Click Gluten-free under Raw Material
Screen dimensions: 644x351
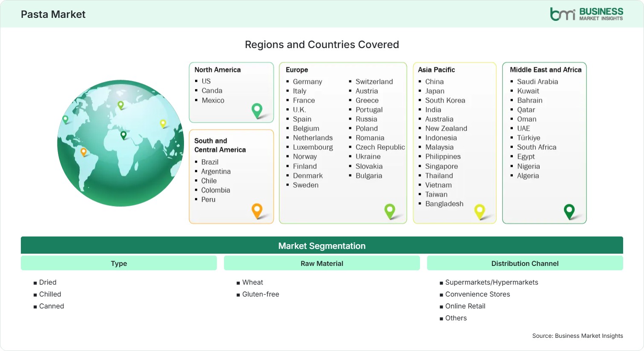point(261,294)
